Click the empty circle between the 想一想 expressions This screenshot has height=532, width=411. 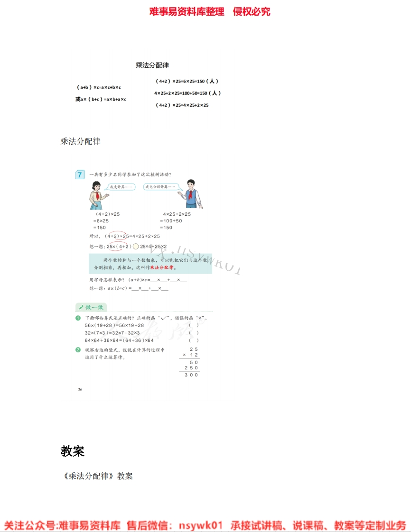136,247
